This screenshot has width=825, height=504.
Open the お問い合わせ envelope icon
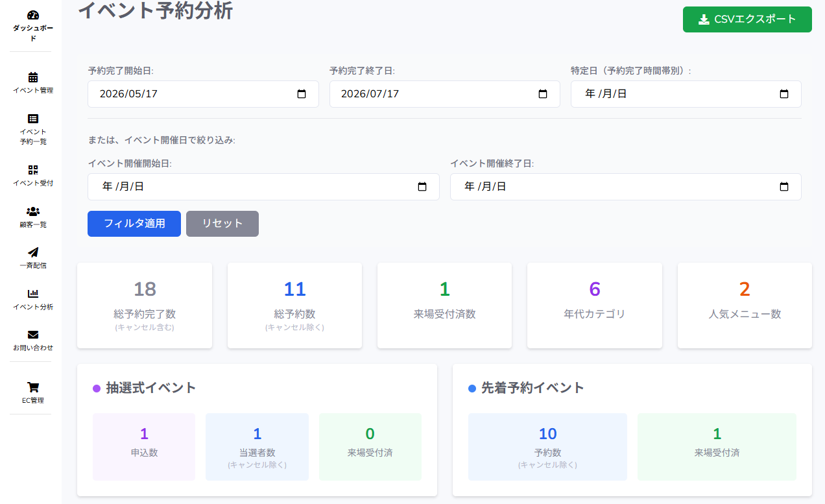coord(33,335)
